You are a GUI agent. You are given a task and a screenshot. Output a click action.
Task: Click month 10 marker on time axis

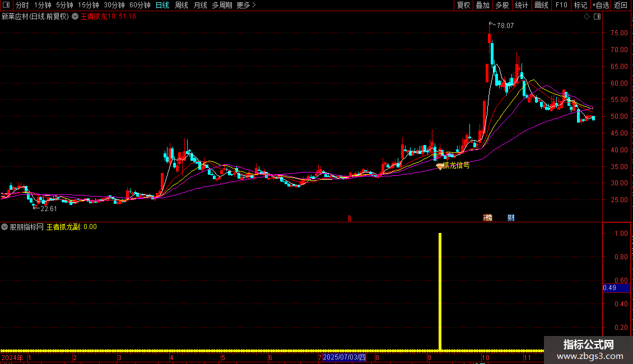pos(485,357)
